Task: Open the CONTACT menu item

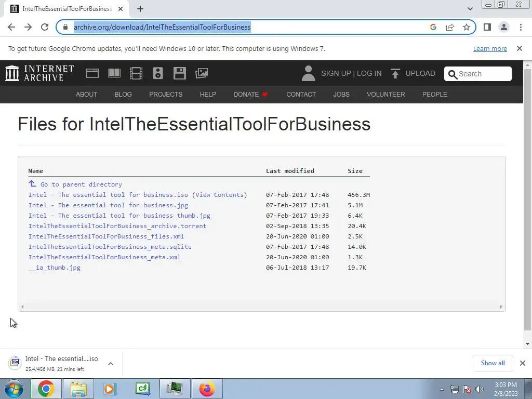Action: pos(301,95)
